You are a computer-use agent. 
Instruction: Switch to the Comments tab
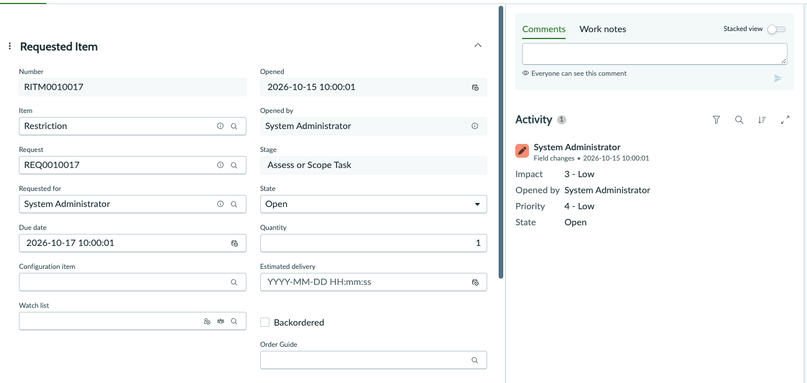[x=543, y=29]
